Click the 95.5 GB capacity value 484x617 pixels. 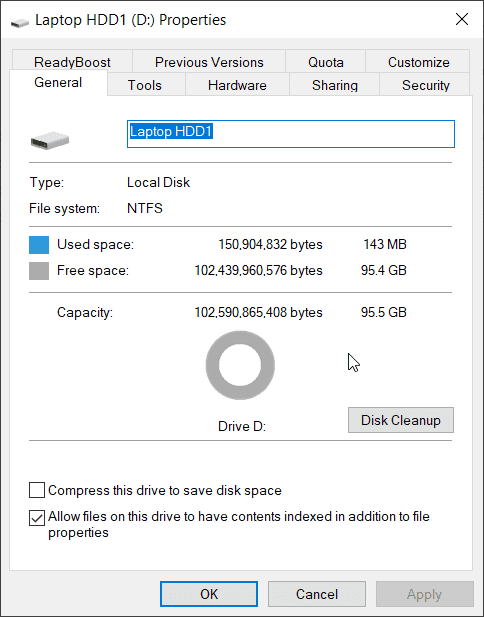coord(384,312)
